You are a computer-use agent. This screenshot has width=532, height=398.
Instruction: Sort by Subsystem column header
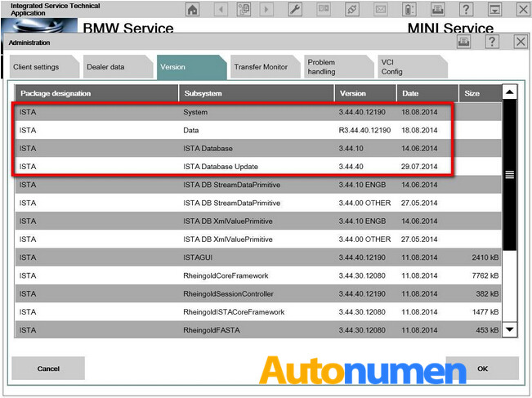click(x=257, y=93)
